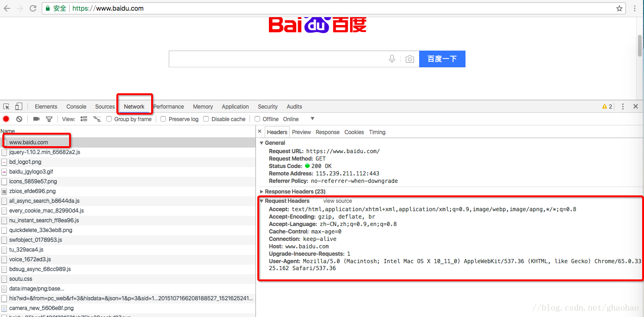Screen dimensions: 644x317
Task: Select camera_new_5606e8f.png request
Action: (x=128, y=308)
